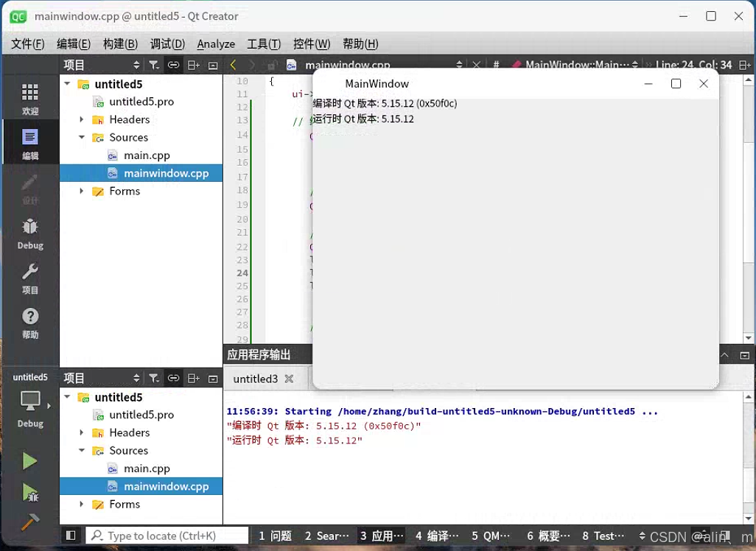Open the 5 QML pane
756x551 pixels.
[x=490, y=536]
